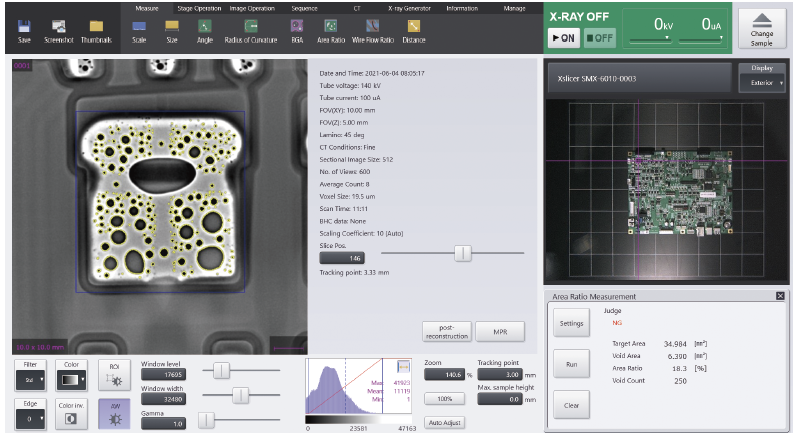Click the ROI brightness button
The width and height of the screenshot is (793, 440).
[x=114, y=375]
